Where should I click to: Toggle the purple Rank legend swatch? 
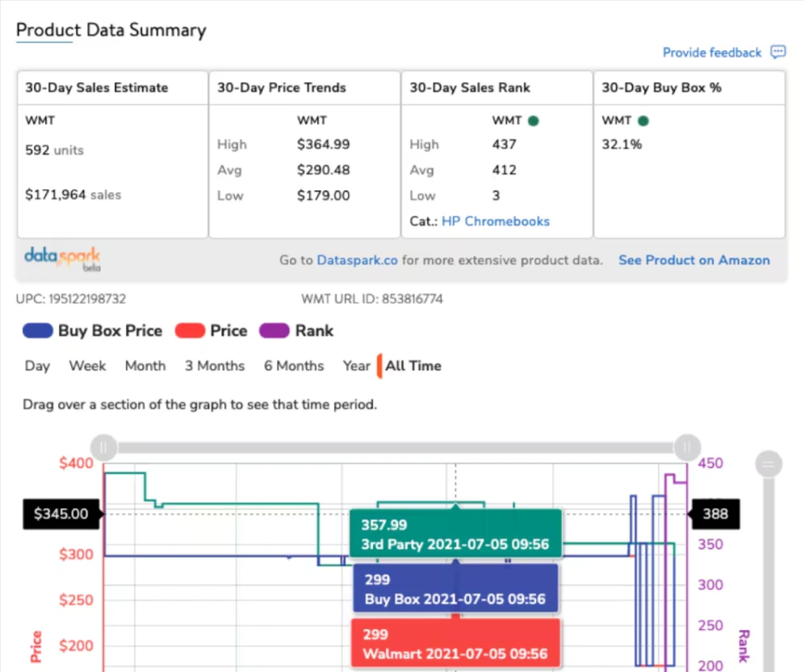pos(274,331)
